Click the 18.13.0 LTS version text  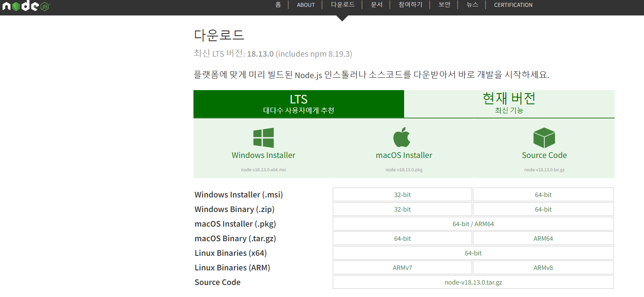click(261, 54)
